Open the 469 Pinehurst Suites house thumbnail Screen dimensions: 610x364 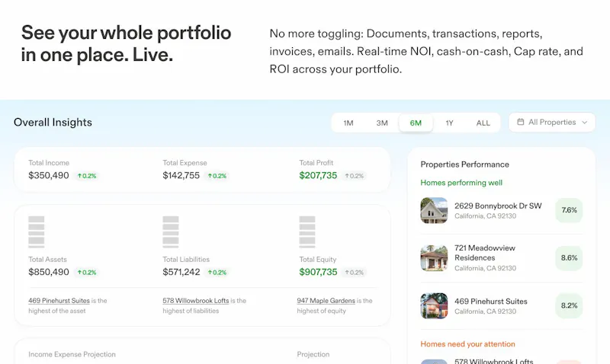pos(434,305)
